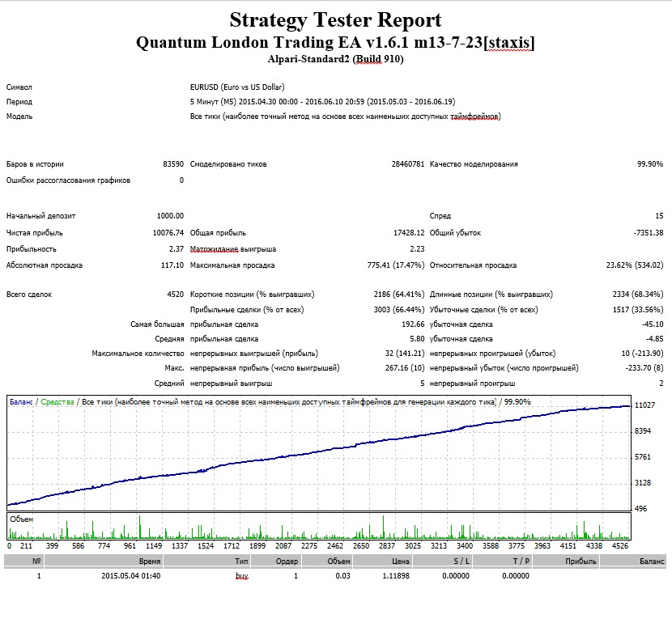Click the 10 (-213.90) consecutive losses value
Image resolution: width=672 pixels, height=640 pixels.
642,354
